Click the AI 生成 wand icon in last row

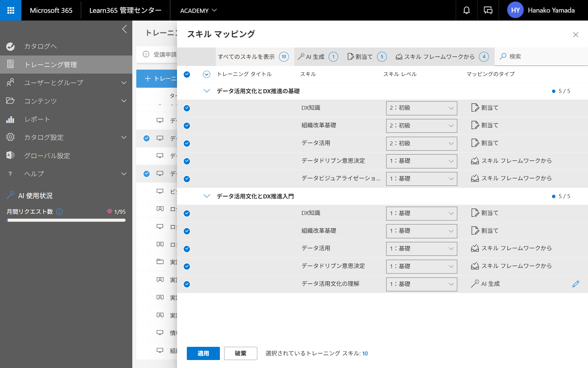point(475,284)
